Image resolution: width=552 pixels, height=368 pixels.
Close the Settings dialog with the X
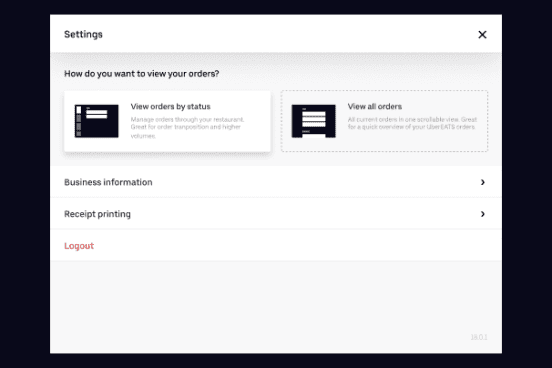482,35
